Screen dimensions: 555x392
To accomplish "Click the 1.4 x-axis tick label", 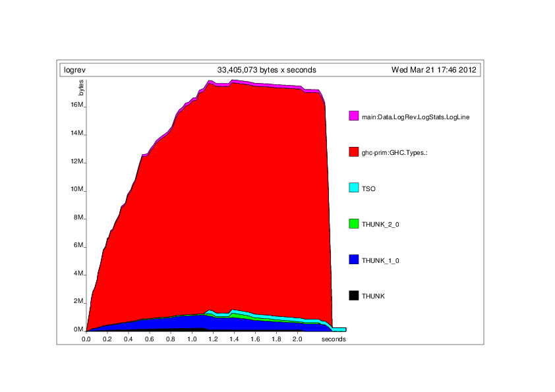I will point(234,339).
